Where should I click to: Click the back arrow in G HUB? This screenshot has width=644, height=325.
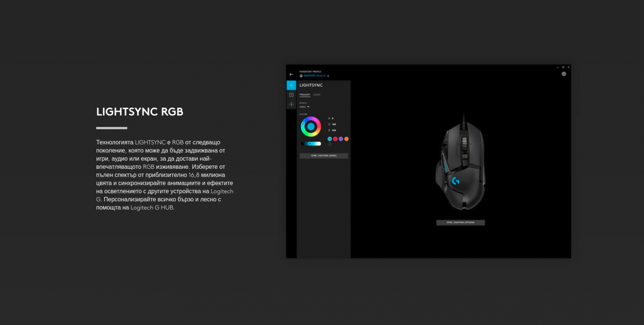[291, 75]
